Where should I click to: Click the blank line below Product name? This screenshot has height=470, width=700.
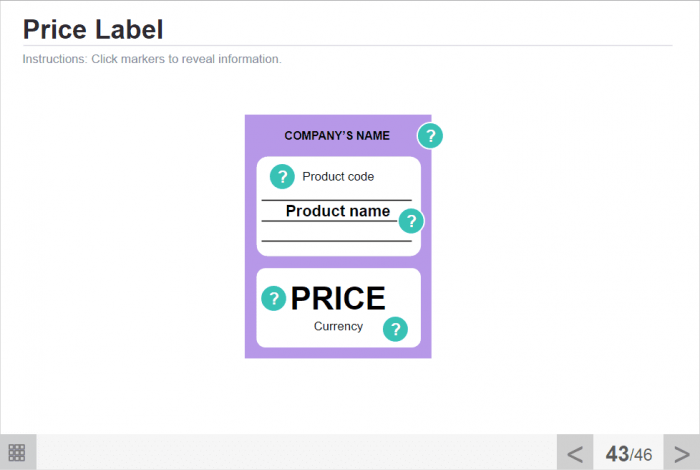click(336, 240)
